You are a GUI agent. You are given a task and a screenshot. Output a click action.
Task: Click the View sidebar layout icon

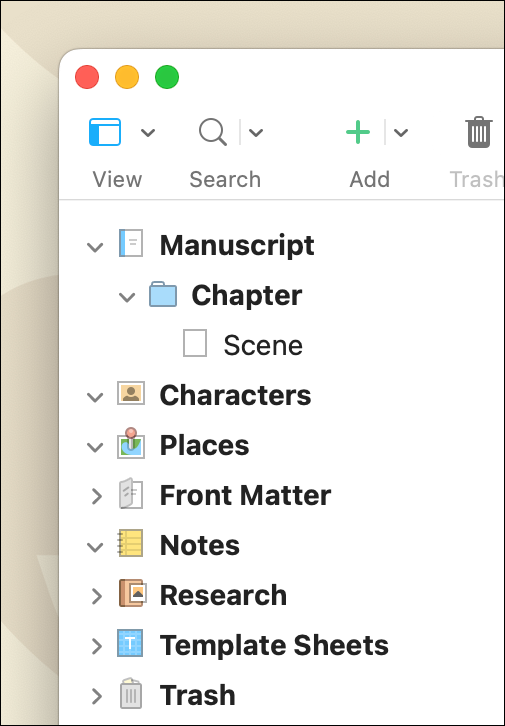pos(105,132)
